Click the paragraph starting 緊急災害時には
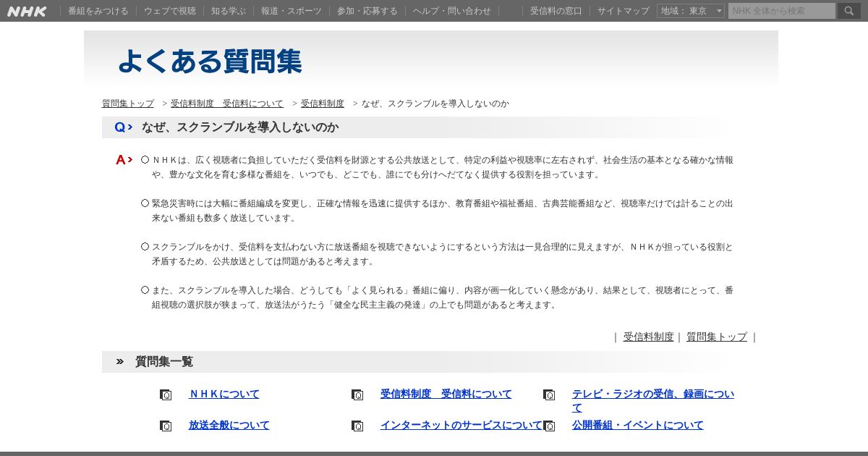The height and width of the screenshot is (456, 868). (442, 211)
